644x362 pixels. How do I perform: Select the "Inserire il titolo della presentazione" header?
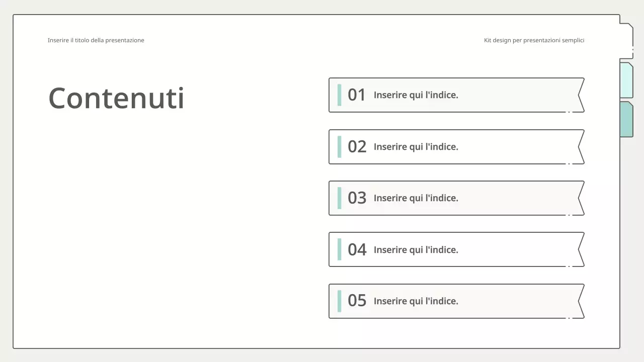(x=96, y=40)
